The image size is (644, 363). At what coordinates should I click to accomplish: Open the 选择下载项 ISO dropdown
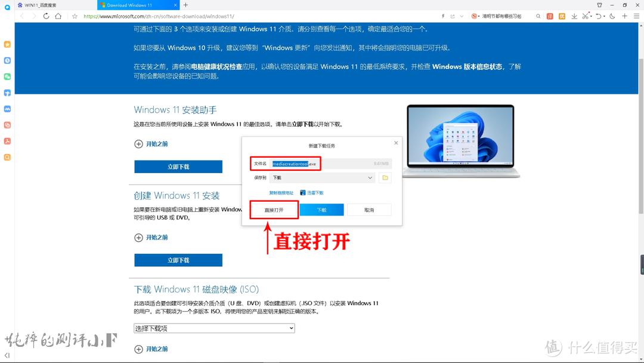[x=214, y=328]
